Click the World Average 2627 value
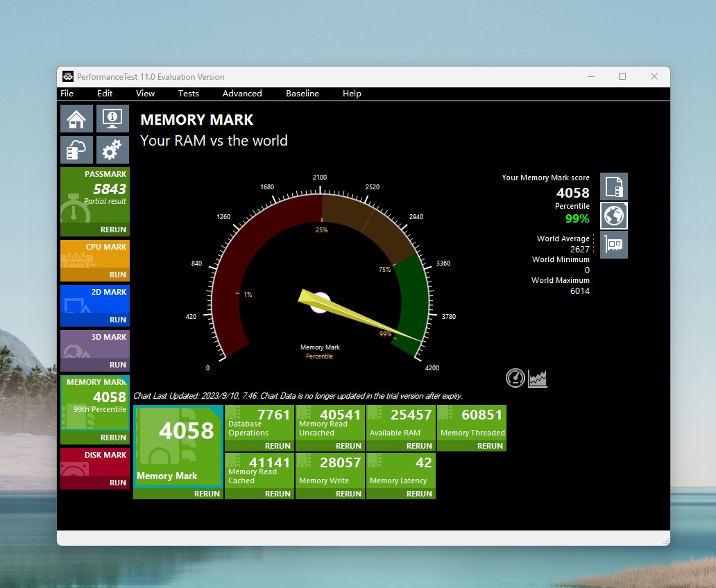This screenshot has height=588, width=716. pyautogui.click(x=579, y=249)
